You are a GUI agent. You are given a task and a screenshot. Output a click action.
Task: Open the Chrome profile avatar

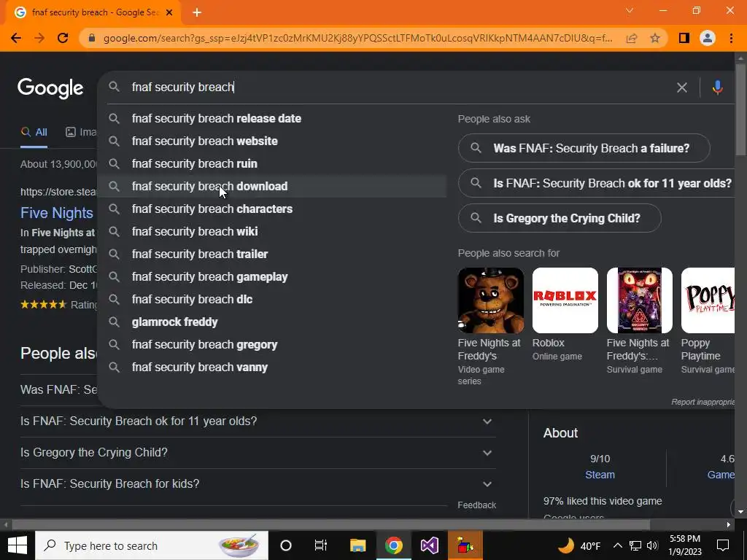(708, 38)
